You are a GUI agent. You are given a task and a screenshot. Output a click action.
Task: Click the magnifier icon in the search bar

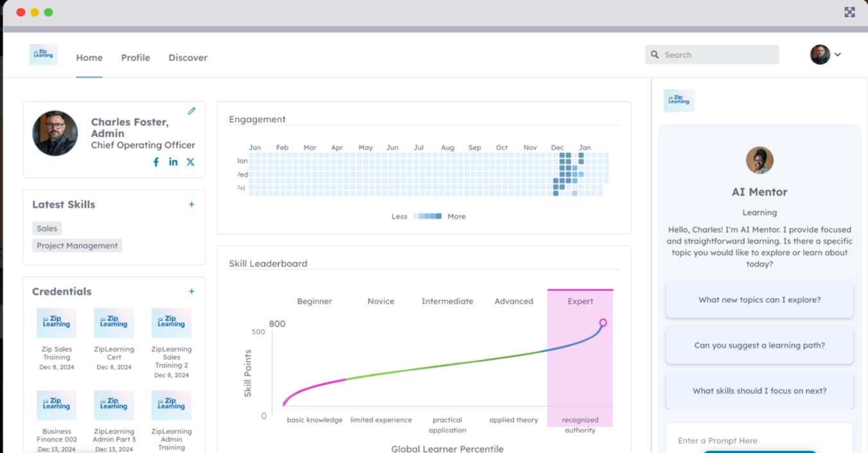654,55
